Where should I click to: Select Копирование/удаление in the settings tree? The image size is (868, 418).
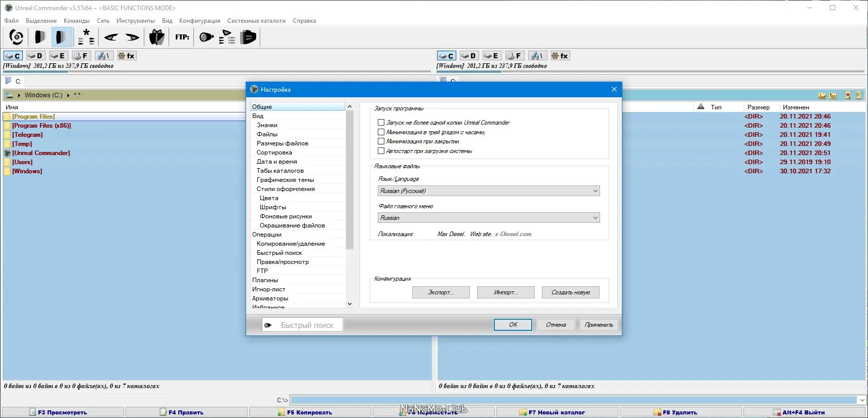[x=291, y=244]
